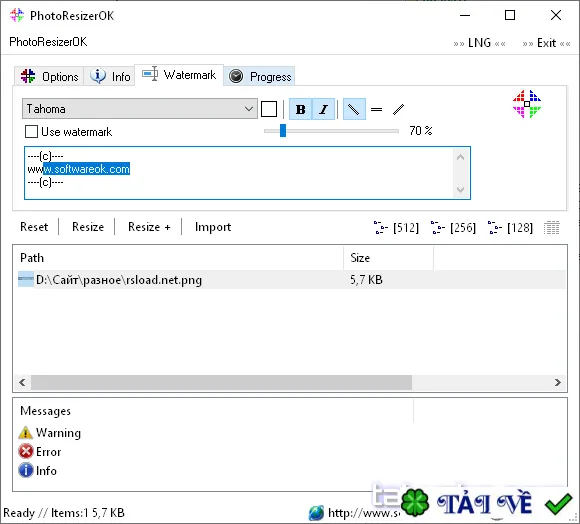Click the Resize button
Screen dimensions: 580x524
pyautogui.click(x=88, y=227)
